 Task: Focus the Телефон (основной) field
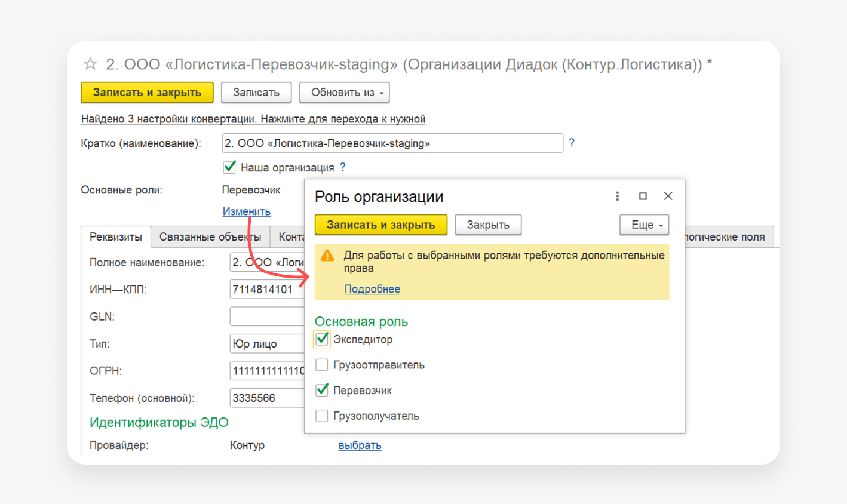coord(267,398)
